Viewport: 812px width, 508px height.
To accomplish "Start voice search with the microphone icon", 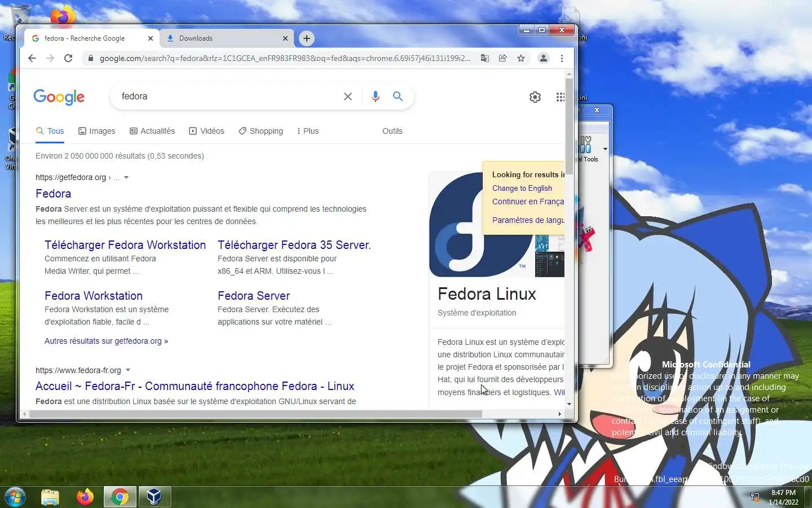I will pos(376,97).
